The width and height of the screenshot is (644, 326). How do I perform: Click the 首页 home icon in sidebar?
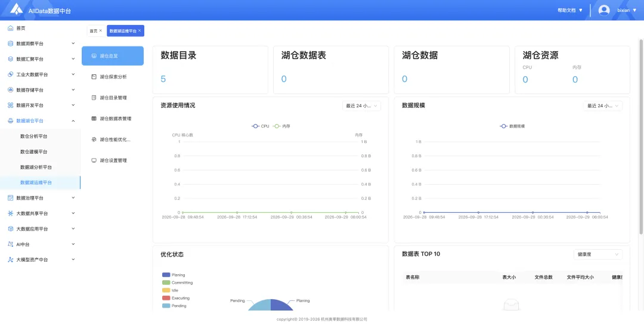tap(11, 28)
